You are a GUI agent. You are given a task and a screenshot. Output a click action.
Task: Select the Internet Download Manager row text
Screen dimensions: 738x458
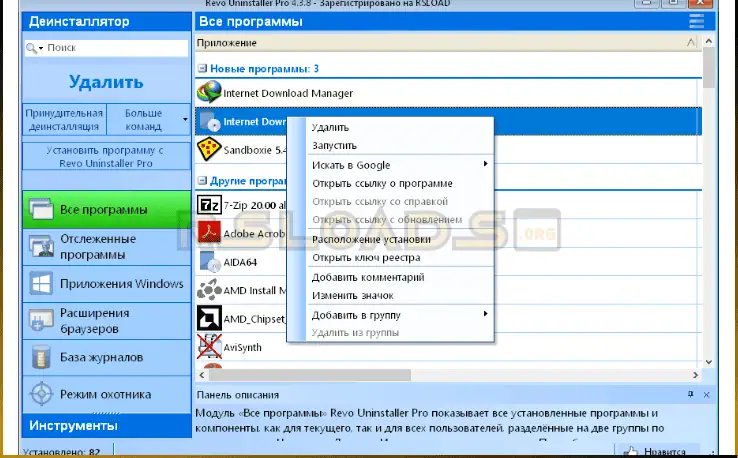pos(288,93)
